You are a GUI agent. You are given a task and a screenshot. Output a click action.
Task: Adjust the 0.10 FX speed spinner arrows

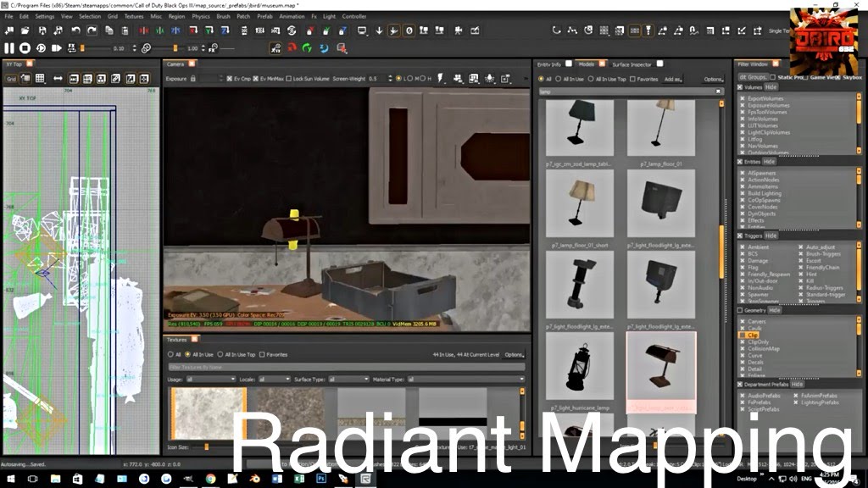[x=134, y=48]
